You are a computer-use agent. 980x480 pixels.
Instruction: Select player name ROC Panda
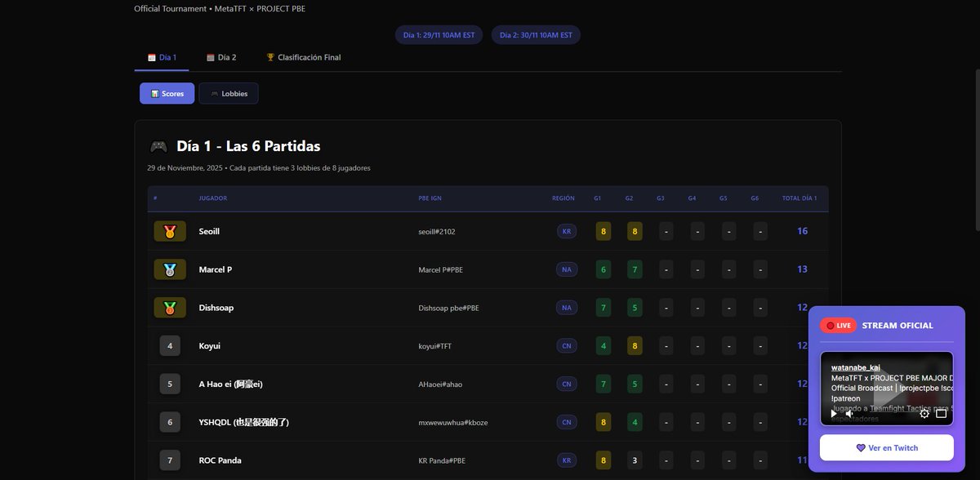point(220,460)
